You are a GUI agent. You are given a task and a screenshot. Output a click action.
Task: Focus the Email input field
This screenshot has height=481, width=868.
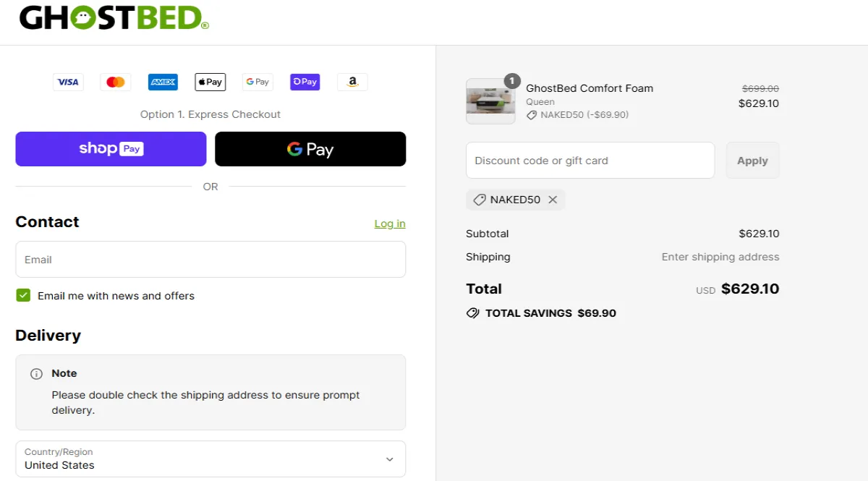(210, 260)
